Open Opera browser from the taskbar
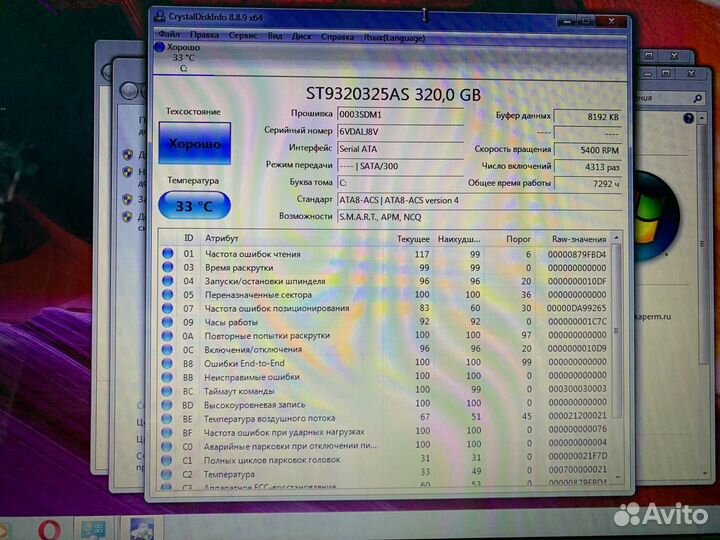Viewport: 720px width, 540px height. 50,528
